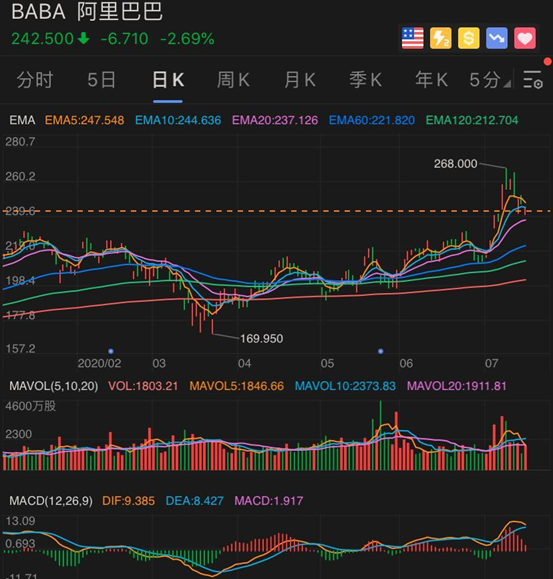The height and width of the screenshot is (579, 553).
Task: Switch to the 5日 five-day tab
Action: point(102,80)
